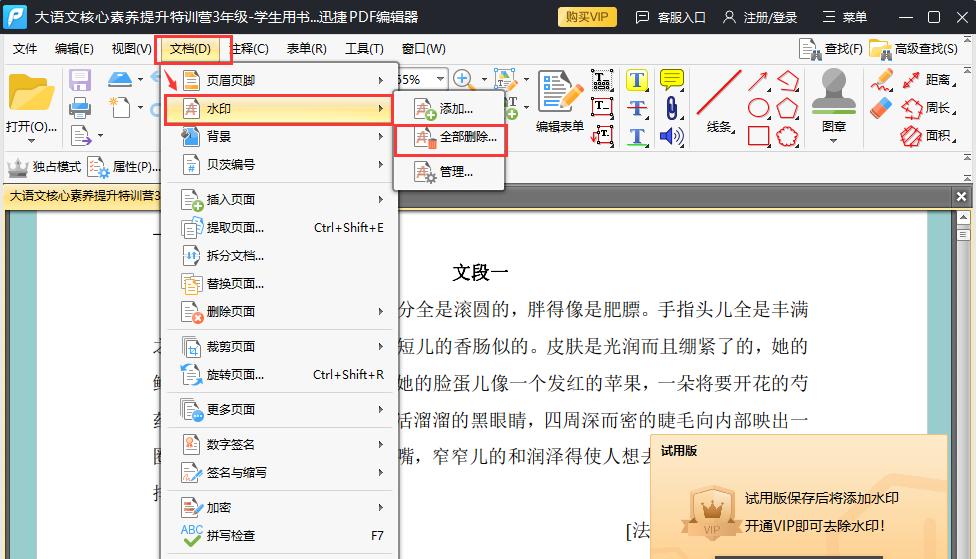Select the strikethrough text tool
Screen dimensions: 976x559
point(637,108)
